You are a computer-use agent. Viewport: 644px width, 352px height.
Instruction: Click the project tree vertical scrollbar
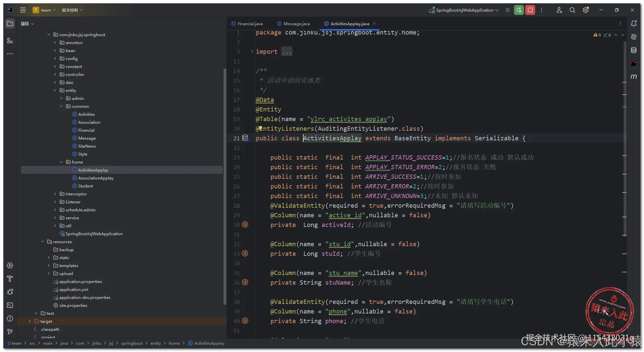(225, 186)
